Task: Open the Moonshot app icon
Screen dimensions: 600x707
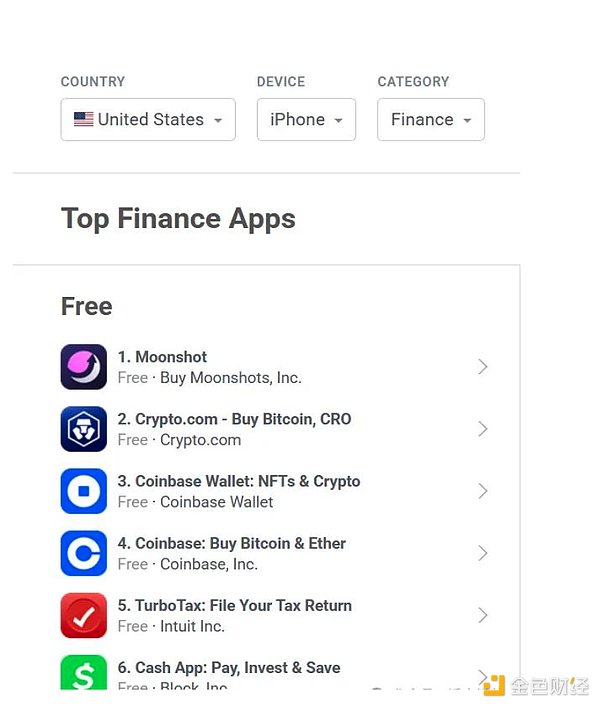Action: (84, 367)
